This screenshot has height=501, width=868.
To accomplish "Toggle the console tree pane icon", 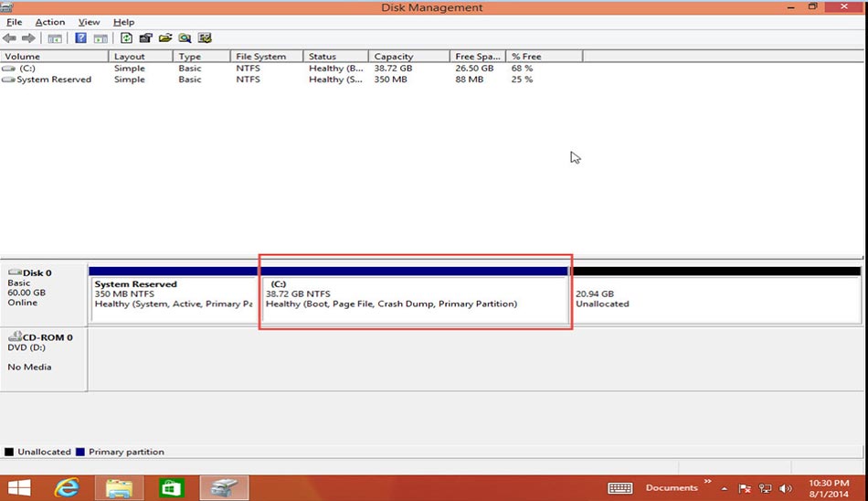I will coord(54,38).
